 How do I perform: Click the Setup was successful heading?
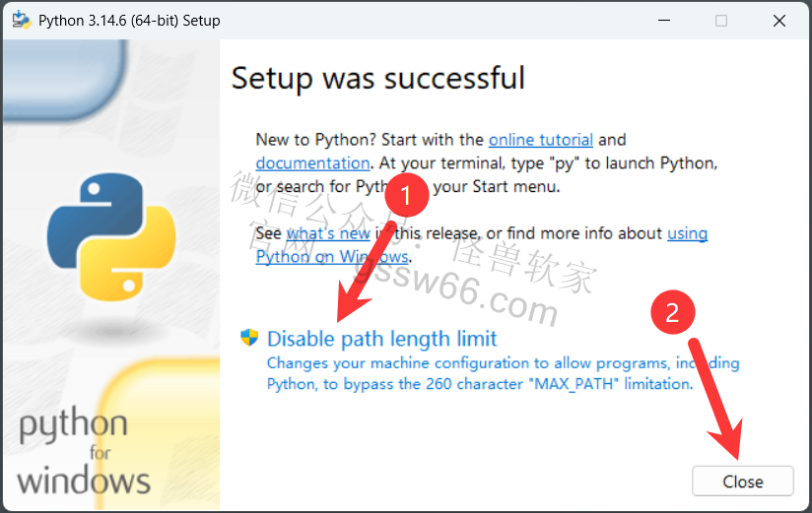click(x=378, y=78)
